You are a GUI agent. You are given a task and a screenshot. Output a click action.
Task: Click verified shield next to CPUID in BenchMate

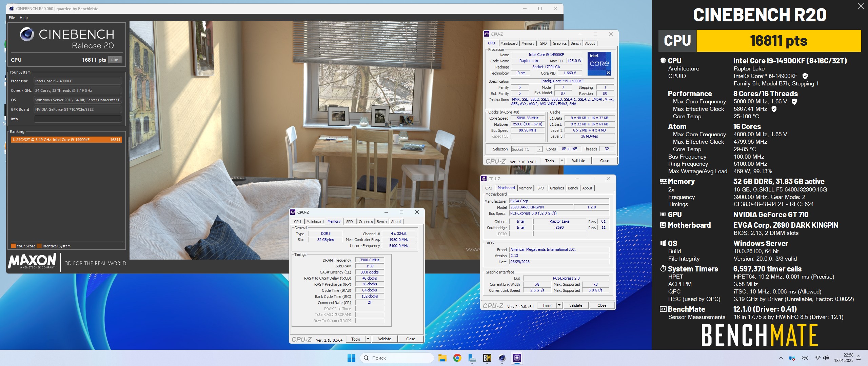click(x=805, y=76)
